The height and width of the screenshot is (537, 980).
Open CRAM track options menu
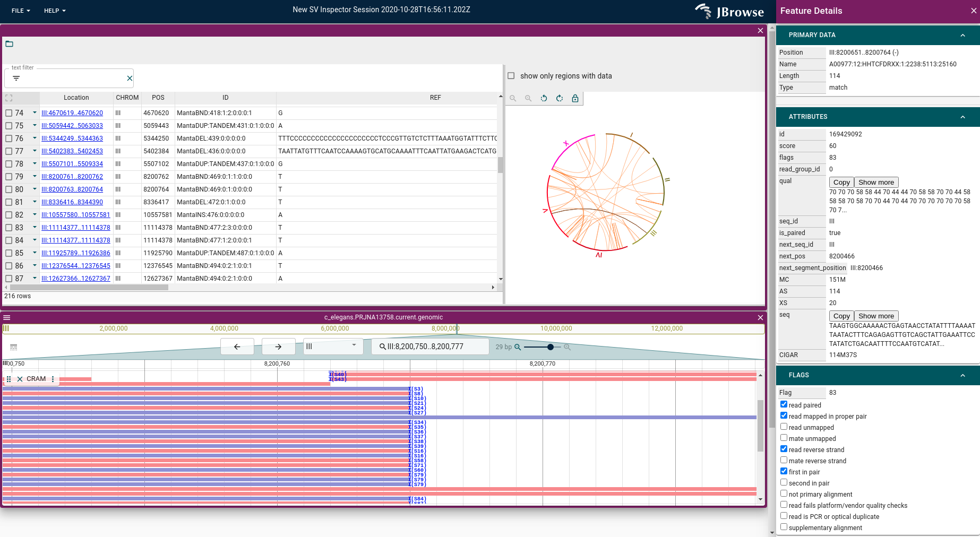(53, 379)
